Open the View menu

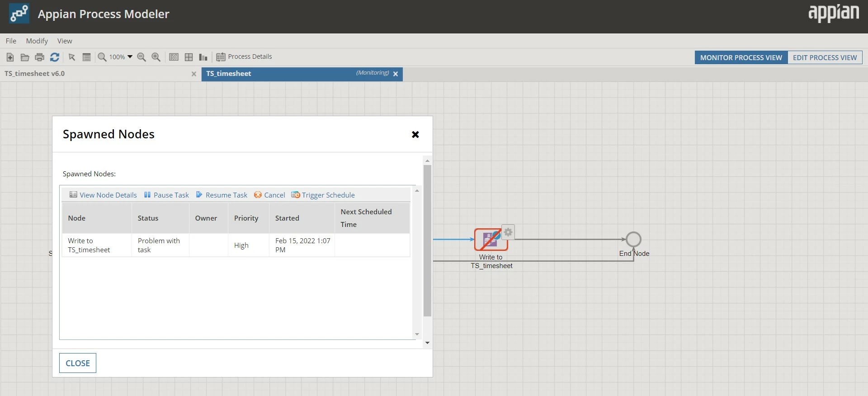[65, 41]
